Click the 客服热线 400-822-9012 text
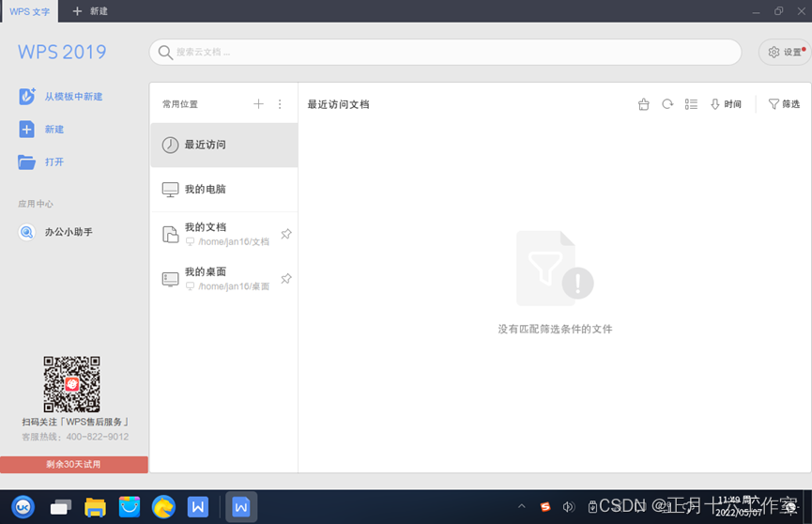812x524 pixels. (x=75, y=437)
